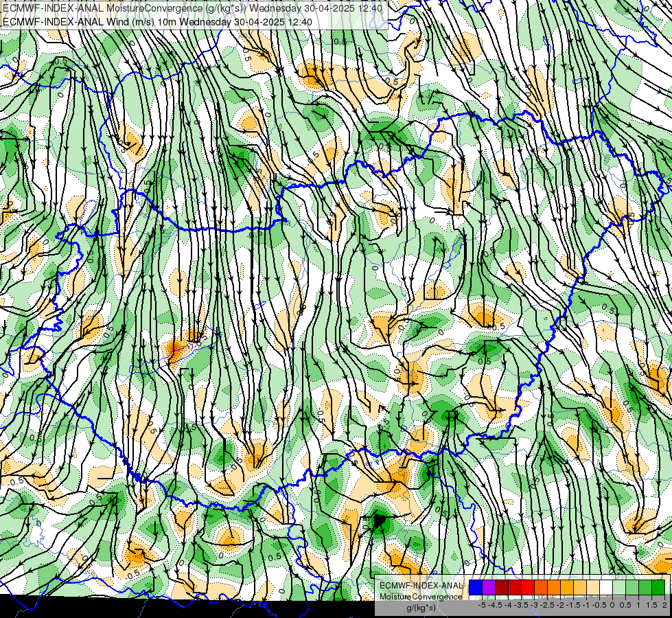
Task: Click the pale peach swatch between -1 and -0.5
Action: pos(593,587)
